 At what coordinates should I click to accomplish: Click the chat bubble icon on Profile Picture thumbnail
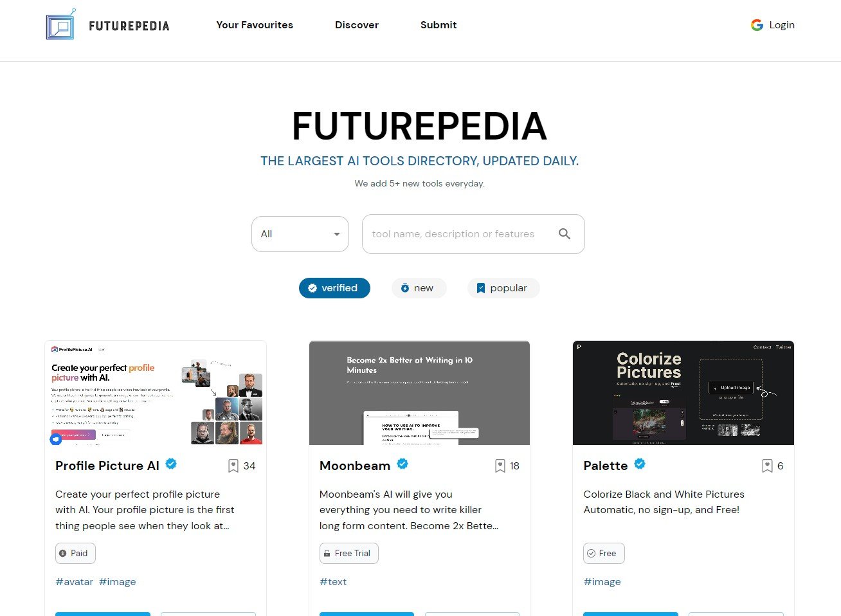(56, 439)
